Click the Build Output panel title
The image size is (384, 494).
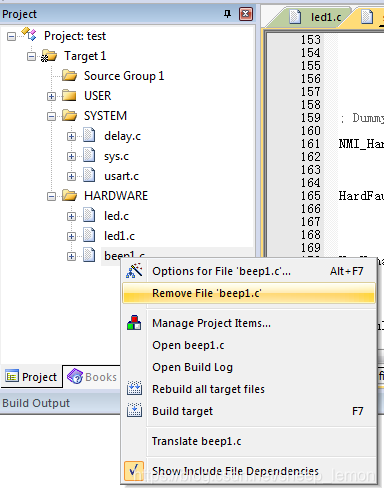tap(36, 403)
